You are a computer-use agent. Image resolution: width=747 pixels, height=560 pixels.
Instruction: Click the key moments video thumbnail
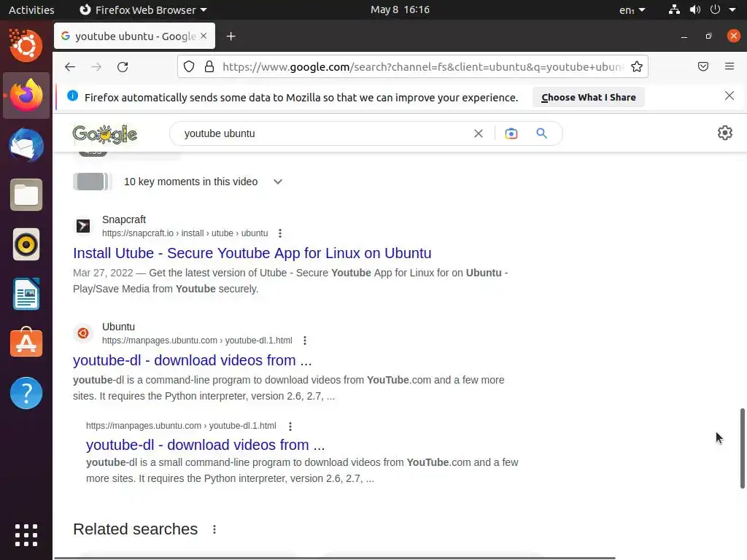click(x=93, y=182)
